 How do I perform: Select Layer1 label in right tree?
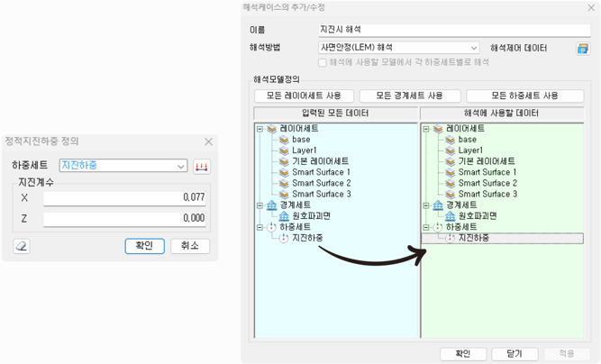coord(470,150)
